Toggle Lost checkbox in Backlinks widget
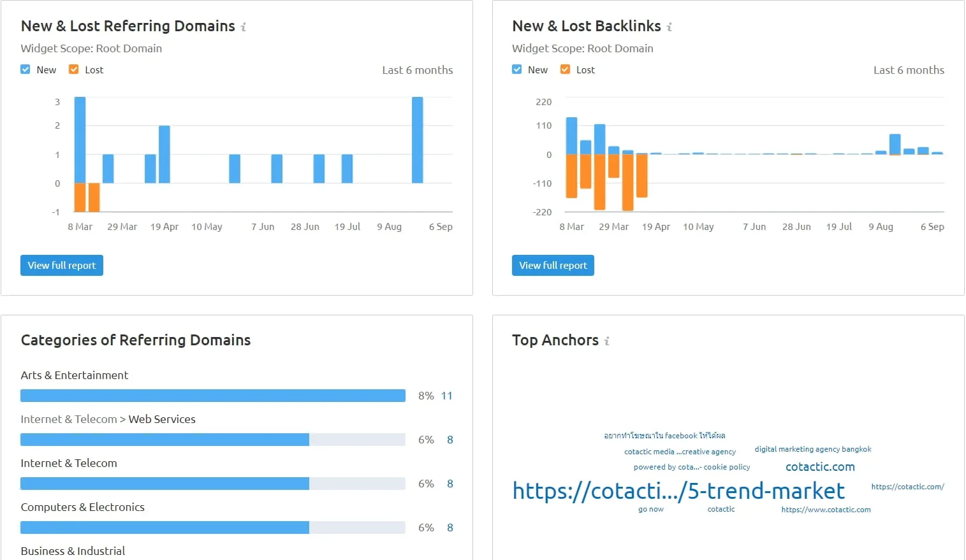The height and width of the screenshot is (560, 966). click(565, 69)
